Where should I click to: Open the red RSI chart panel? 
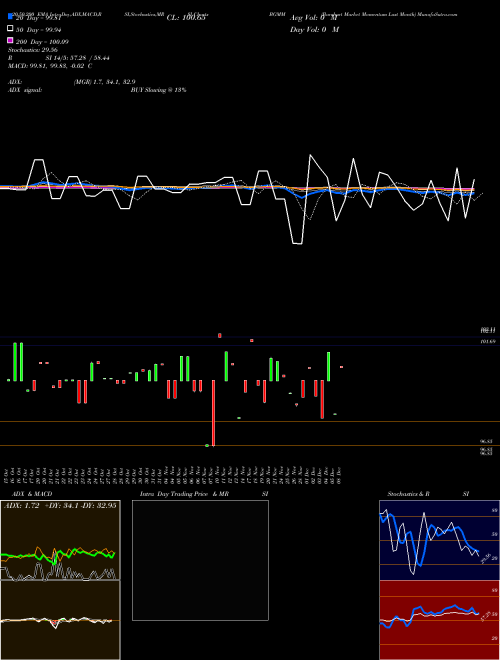(439, 620)
